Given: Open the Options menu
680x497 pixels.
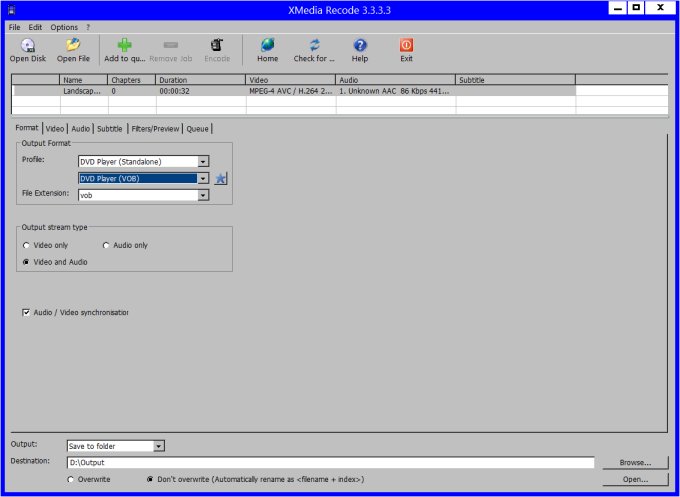Looking at the screenshot, I should [x=64, y=27].
